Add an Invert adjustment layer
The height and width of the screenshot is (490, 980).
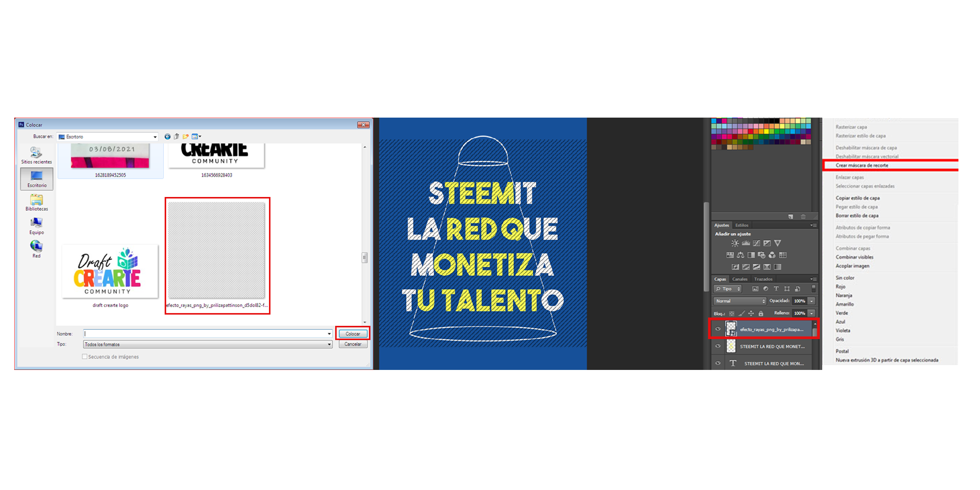point(735,267)
